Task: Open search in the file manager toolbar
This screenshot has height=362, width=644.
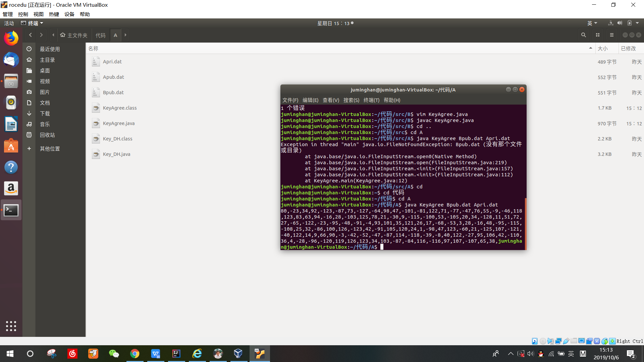Action: (584, 35)
